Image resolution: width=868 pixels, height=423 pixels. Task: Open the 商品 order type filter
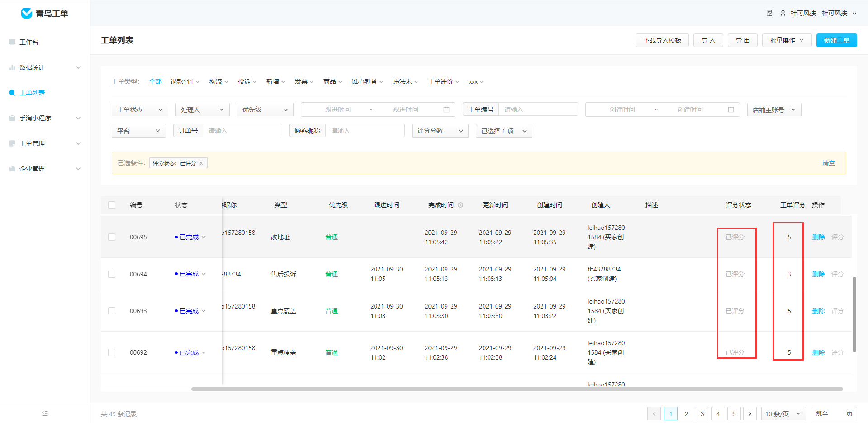(x=333, y=81)
